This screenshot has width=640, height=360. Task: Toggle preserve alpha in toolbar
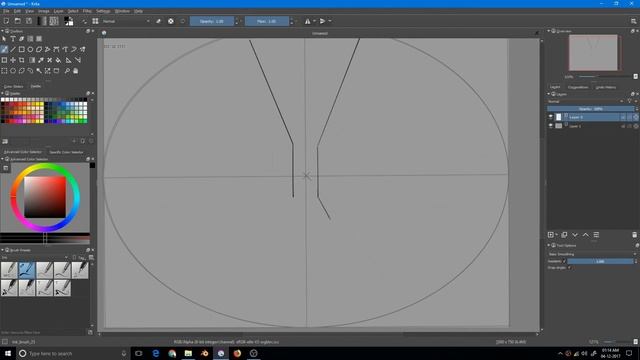tap(171, 21)
